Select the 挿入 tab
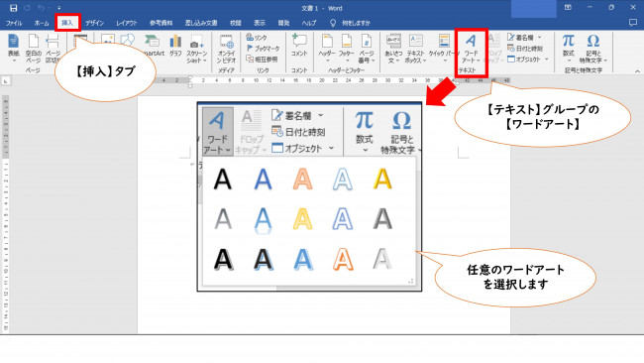The image size is (644, 363). (67, 23)
